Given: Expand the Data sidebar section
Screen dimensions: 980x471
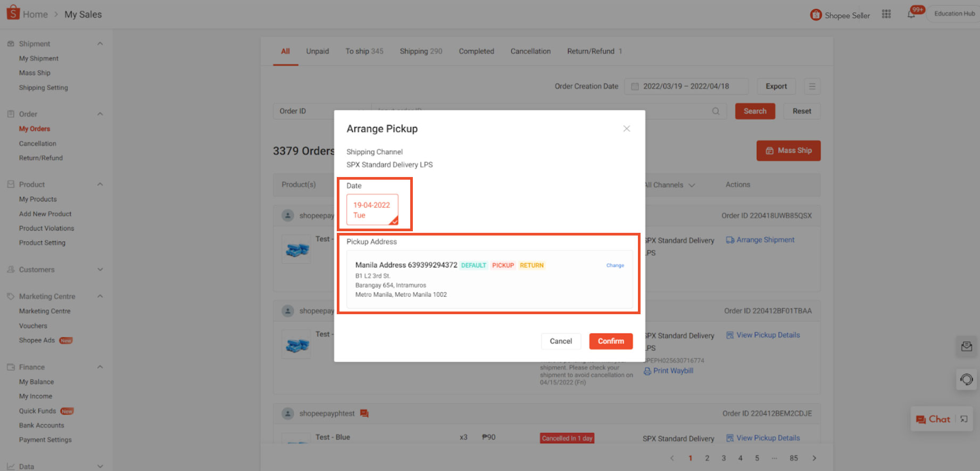Looking at the screenshot, I should pos(100,466).
